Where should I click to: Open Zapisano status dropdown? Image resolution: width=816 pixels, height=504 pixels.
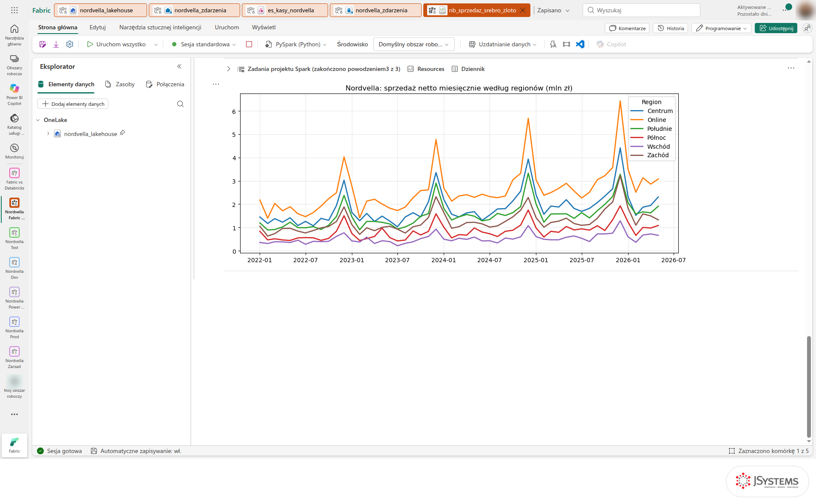(x=553, y=10)
